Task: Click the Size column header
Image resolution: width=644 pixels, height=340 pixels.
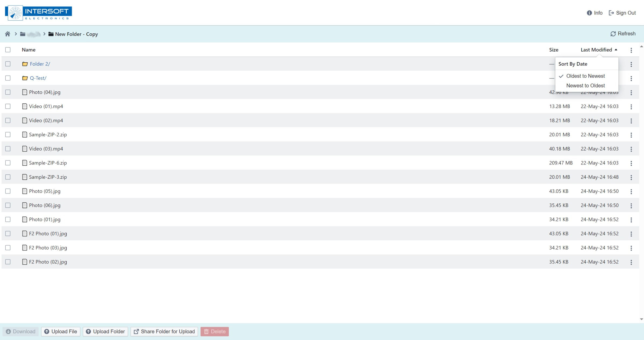Action: click(553, 50)
